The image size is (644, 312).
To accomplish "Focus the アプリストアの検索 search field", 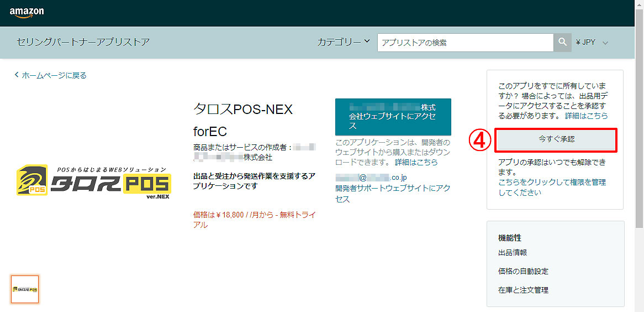I will coord(465,43).
